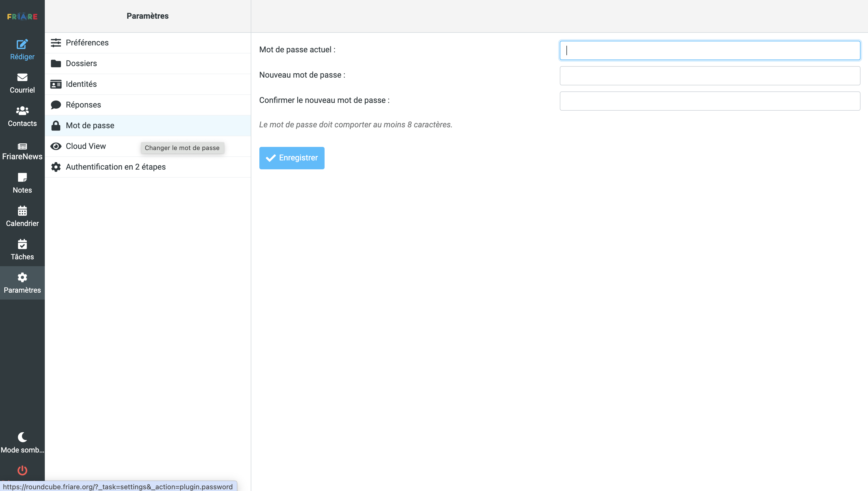The height and width of the screenshot is (491, 868).
Task: Open Courriel mail envelope icon
Action: tap(22, 78)
